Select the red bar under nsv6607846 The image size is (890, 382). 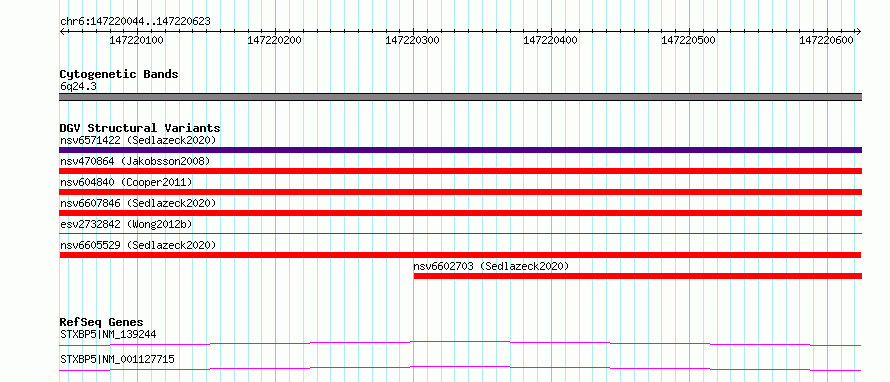(460, 213)
